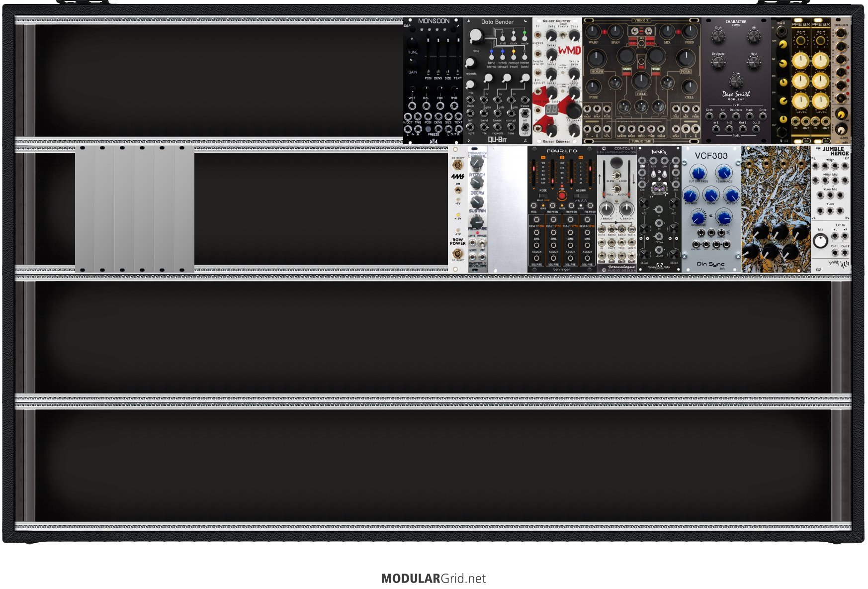This screenshot has width=868, height=589.
Task: Click the Jumble Henge Out L jack
Action: [x=835, y=253]
